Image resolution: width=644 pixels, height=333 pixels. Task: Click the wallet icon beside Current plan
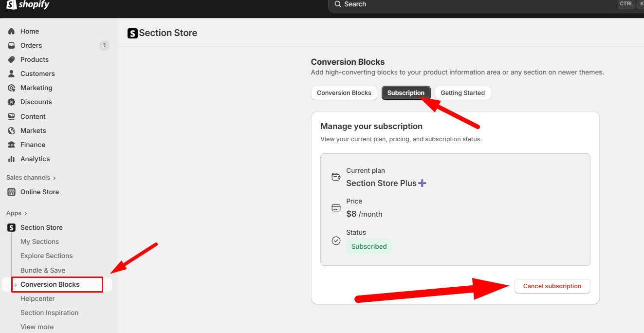click(336, 177)
